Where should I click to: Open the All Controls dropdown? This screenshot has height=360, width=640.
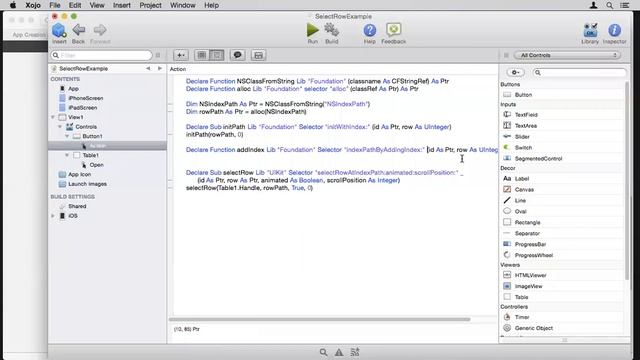tap(567, 55)
